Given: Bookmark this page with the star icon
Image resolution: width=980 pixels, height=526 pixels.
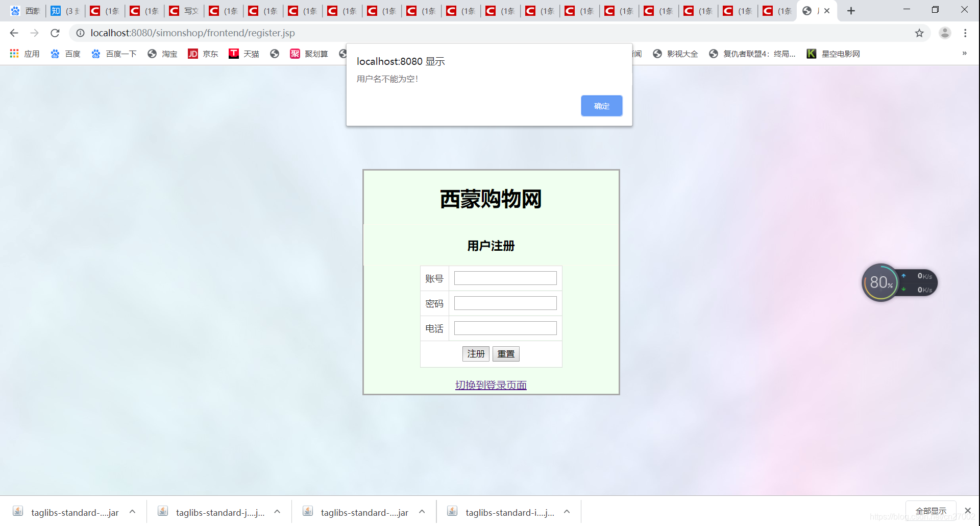Looking at the screenshot, I should tap(919, 33).
